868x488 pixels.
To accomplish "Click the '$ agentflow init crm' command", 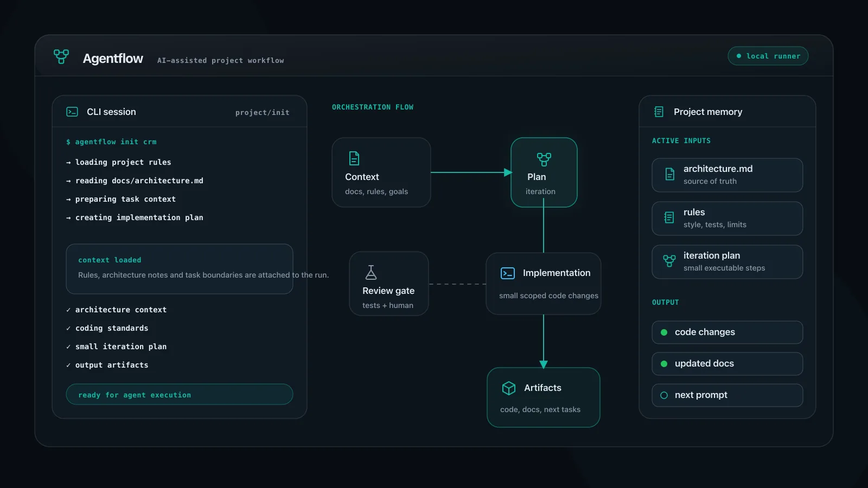I will 111,142.
